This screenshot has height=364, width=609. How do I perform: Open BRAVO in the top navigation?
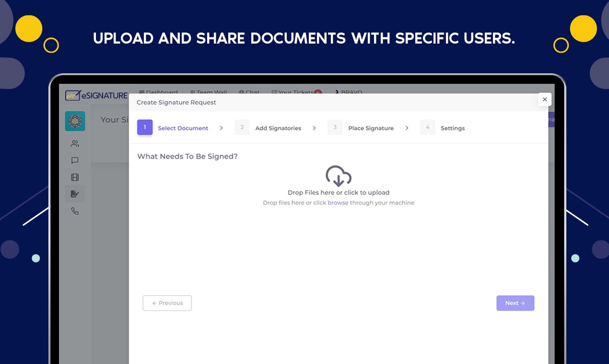pyautogui.click(x=349, y=92)
